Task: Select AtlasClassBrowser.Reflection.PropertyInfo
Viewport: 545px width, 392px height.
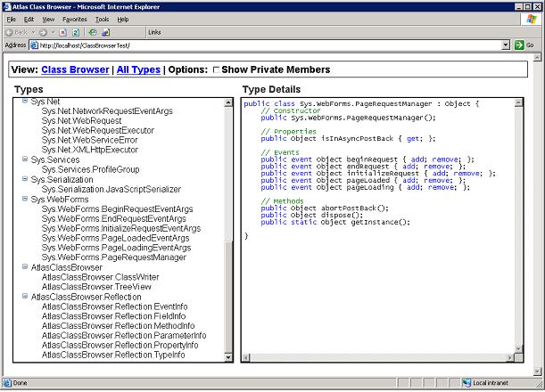Action: point(120,345)
